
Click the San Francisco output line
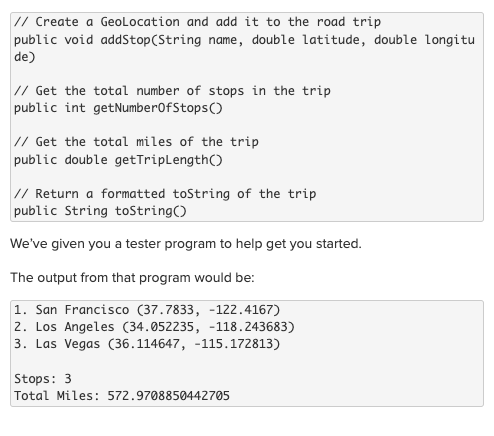tap(147, 310)
